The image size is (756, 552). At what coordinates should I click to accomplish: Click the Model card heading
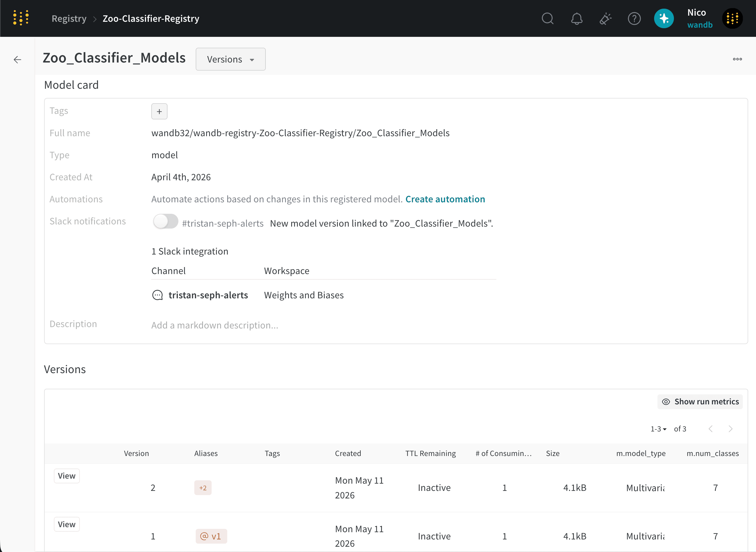[x=71, y=85]
